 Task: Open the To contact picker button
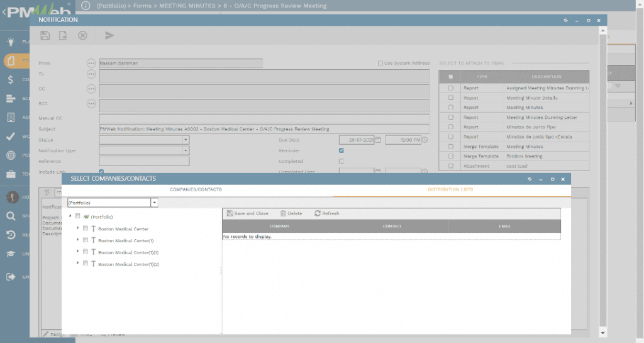[91, 74]
